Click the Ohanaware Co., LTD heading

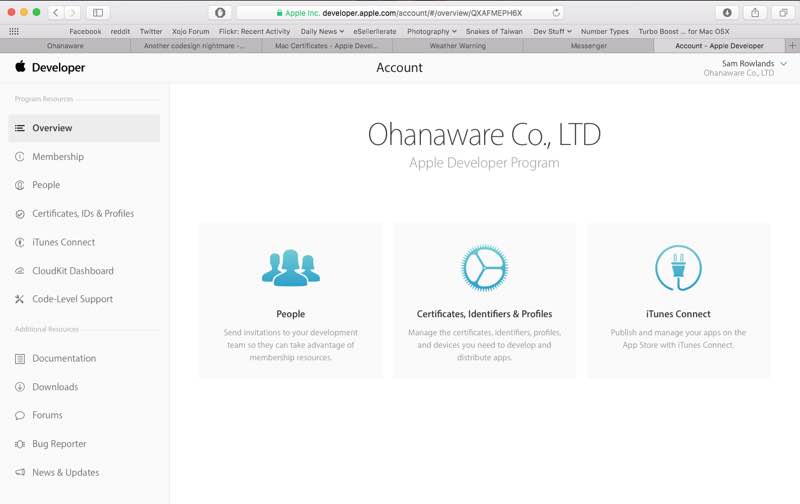coord(484,135)
